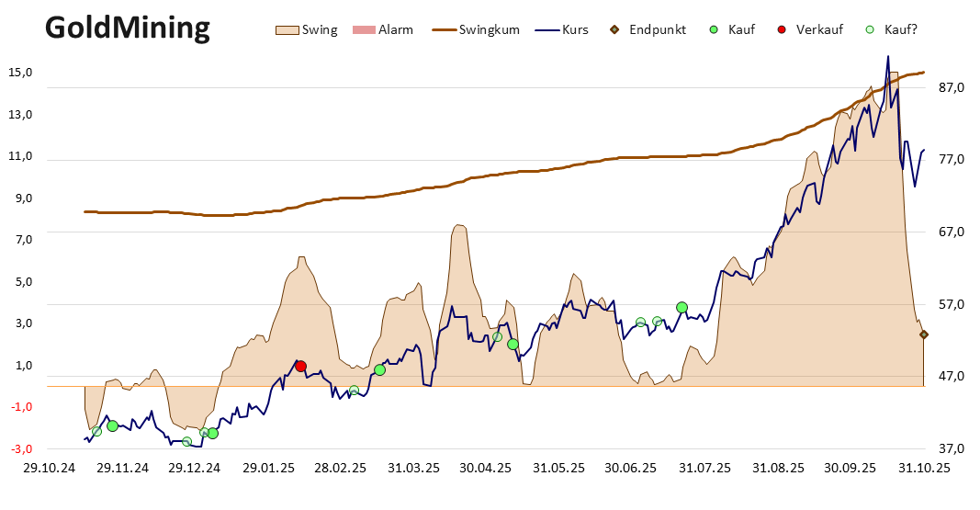This screenshot has height=510, width=980.
Task: Click the red Verkauf dot in legend
Action: (782, 29)
